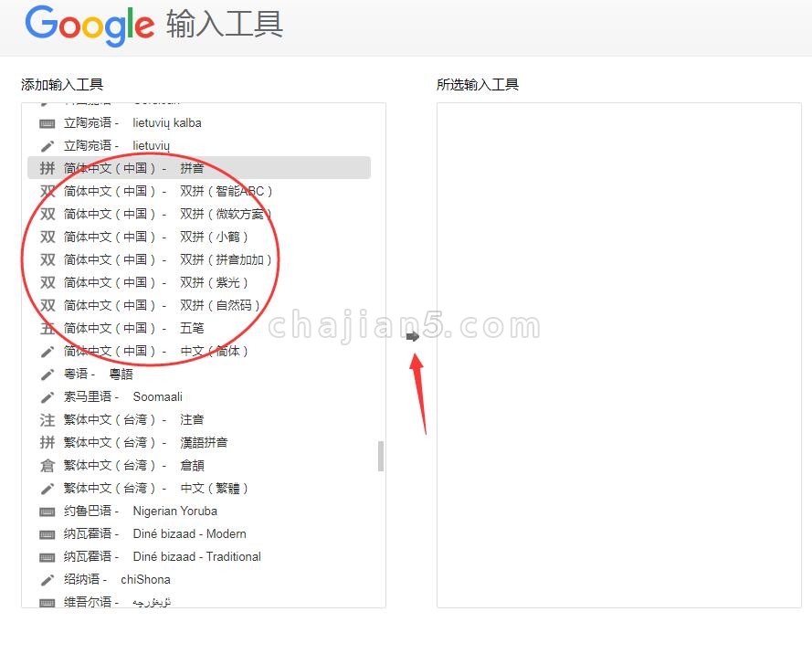Click keyboard icon beside lietuvių kalba
This screenshot has width=812, height=654.
47,123
